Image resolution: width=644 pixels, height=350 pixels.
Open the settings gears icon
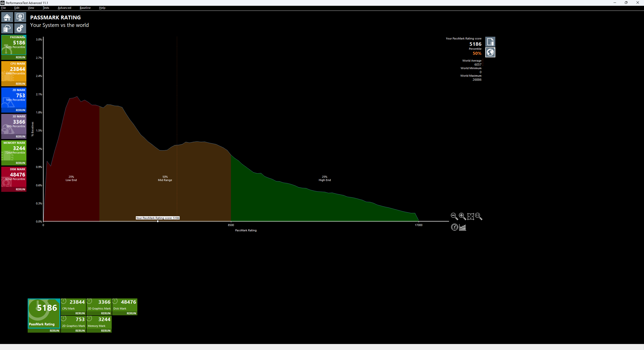coord(20,28)
